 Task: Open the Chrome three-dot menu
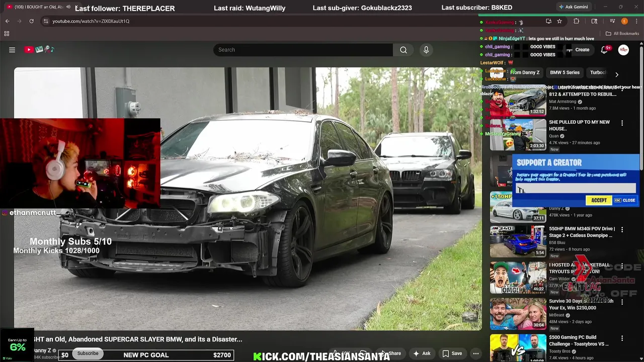pos(637,21)
